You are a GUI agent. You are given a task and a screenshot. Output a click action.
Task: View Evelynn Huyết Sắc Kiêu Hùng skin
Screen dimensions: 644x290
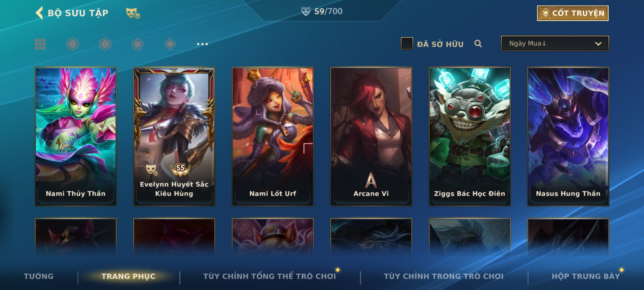[174, 137]
